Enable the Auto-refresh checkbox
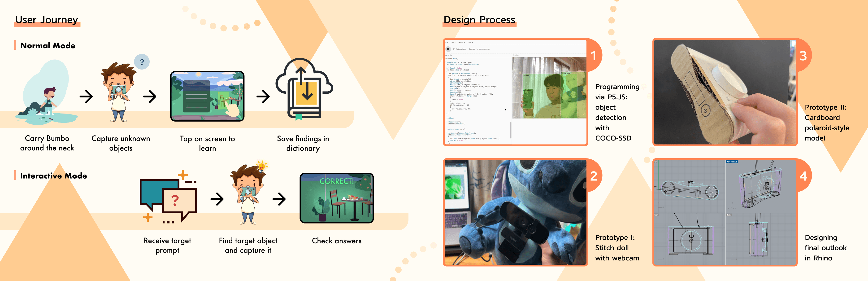This screenshot has width=868, height=281. click(454, 49)
